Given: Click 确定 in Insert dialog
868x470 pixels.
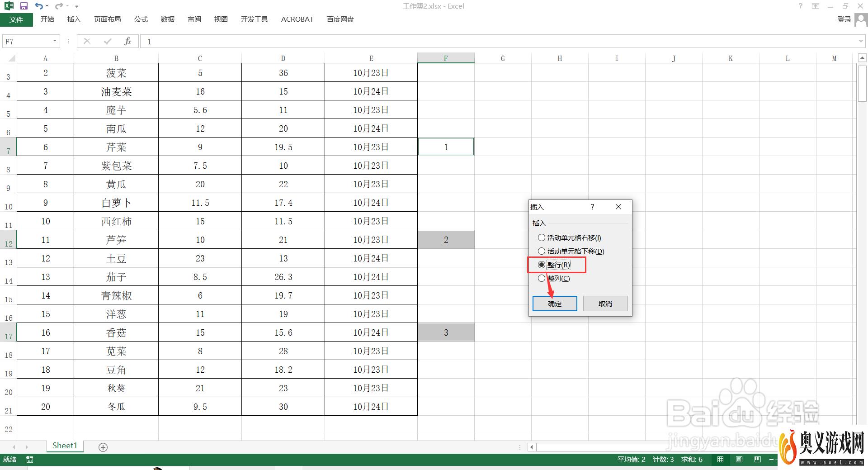Looking at the screenshot, I should click(555, 304).
